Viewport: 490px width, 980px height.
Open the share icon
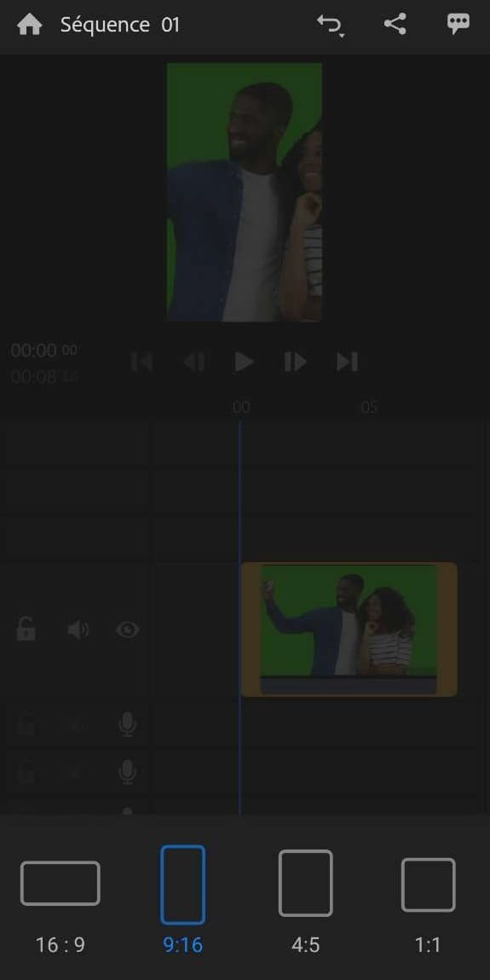[395, 25]
